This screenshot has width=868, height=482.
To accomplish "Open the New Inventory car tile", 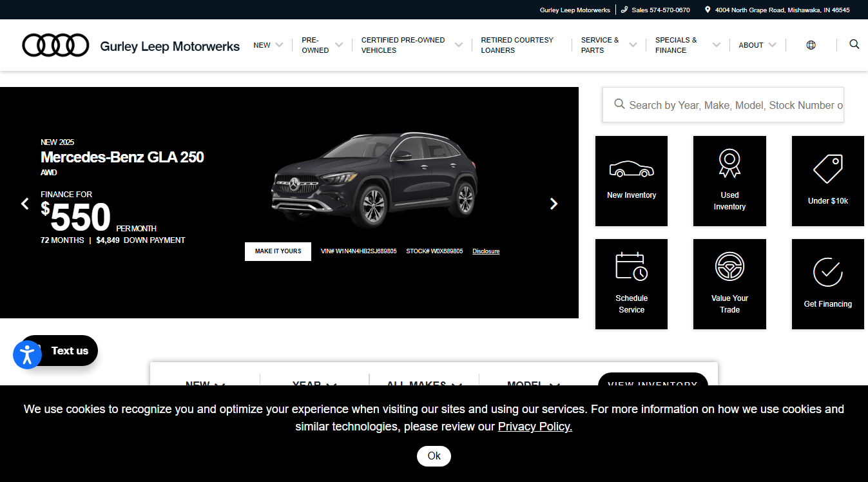I will pos(632,181).
